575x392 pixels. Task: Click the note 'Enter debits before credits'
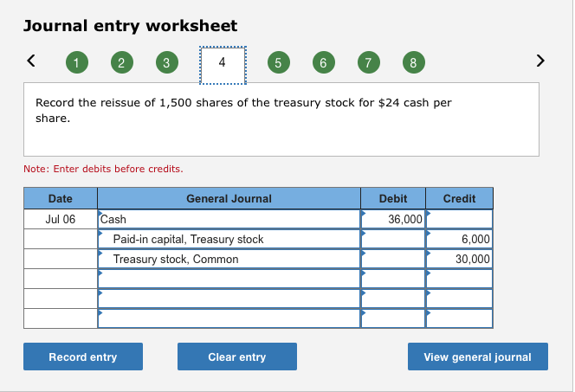tap(103, 169)
